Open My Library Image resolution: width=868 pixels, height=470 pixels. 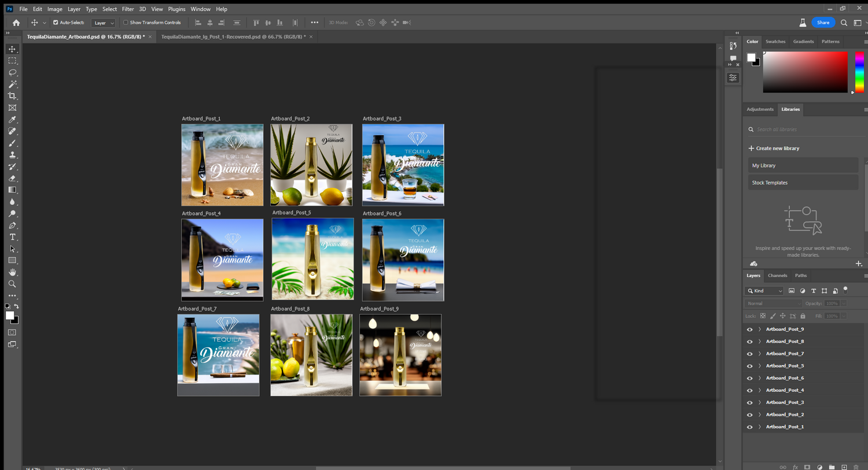pyautogui.click(x=803, y=165)
